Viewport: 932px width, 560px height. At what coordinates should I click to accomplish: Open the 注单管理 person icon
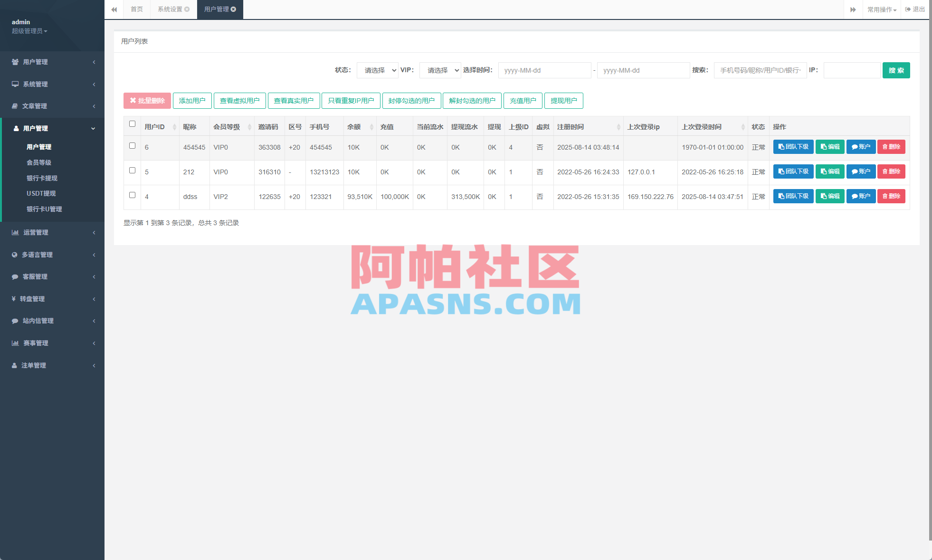click(x=14, y=365)
